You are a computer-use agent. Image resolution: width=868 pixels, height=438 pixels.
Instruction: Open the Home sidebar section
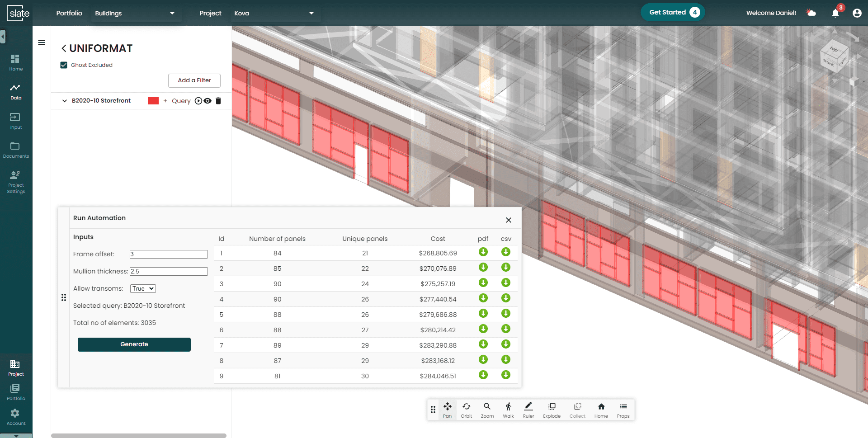click(x=16, y=63)
